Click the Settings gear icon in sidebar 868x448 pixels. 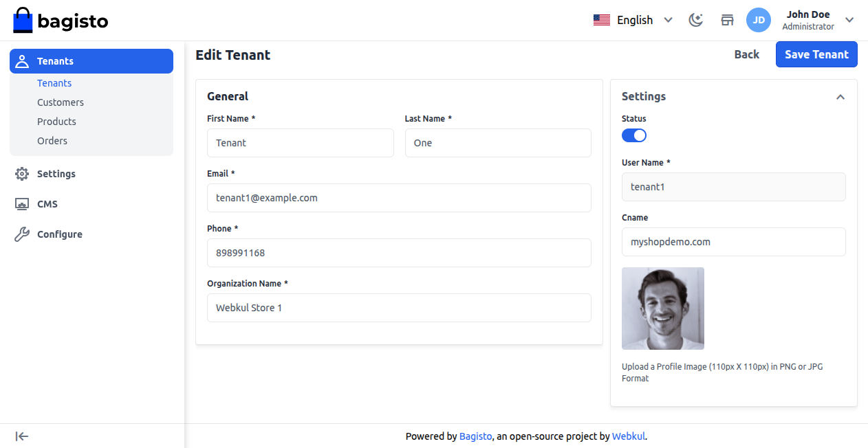tap(22, 174)
